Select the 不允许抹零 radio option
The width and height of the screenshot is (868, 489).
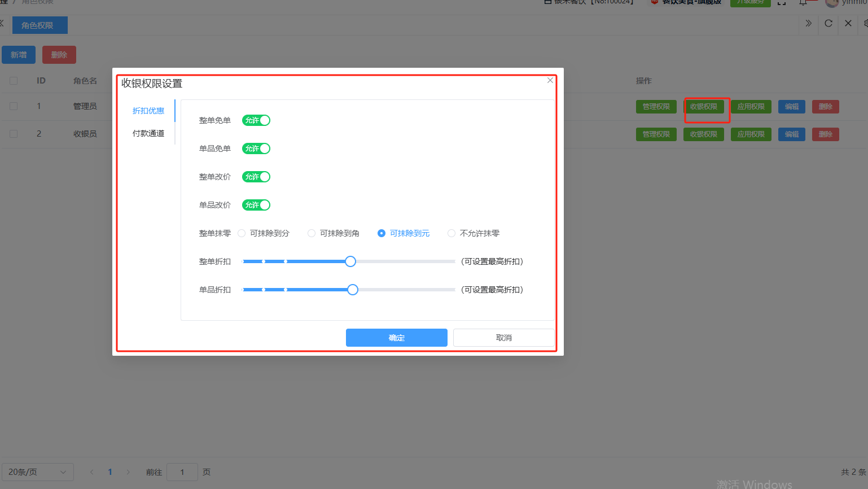click(x=451, y=233)
